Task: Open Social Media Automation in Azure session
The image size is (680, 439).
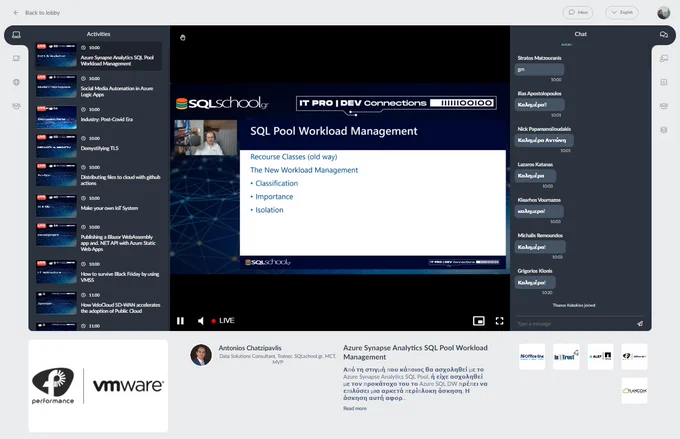Action: (99, 87)
